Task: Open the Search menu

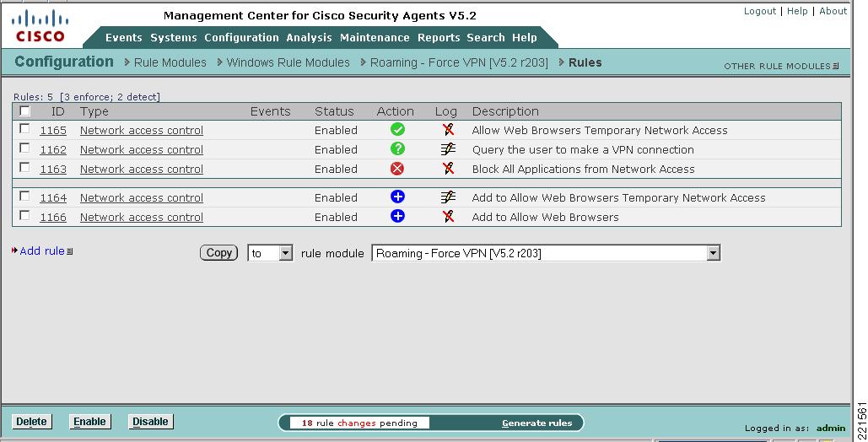Action: (x=486, y=38)
